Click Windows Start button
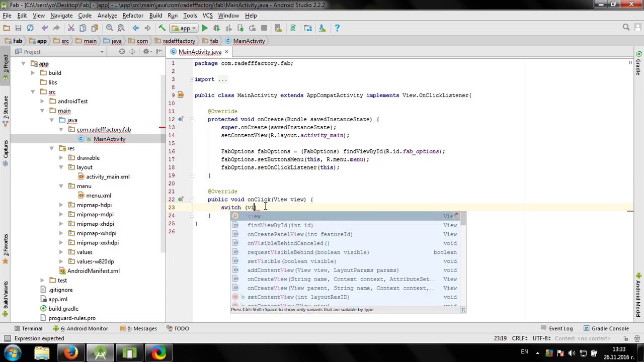Screen dimensions: 644x362 tap(13, 352)
